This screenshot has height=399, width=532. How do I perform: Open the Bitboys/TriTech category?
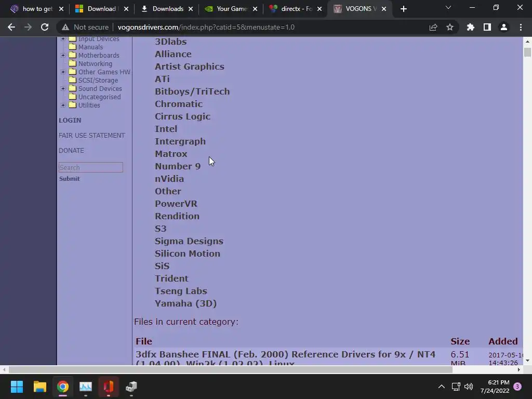tap(192, 91)
